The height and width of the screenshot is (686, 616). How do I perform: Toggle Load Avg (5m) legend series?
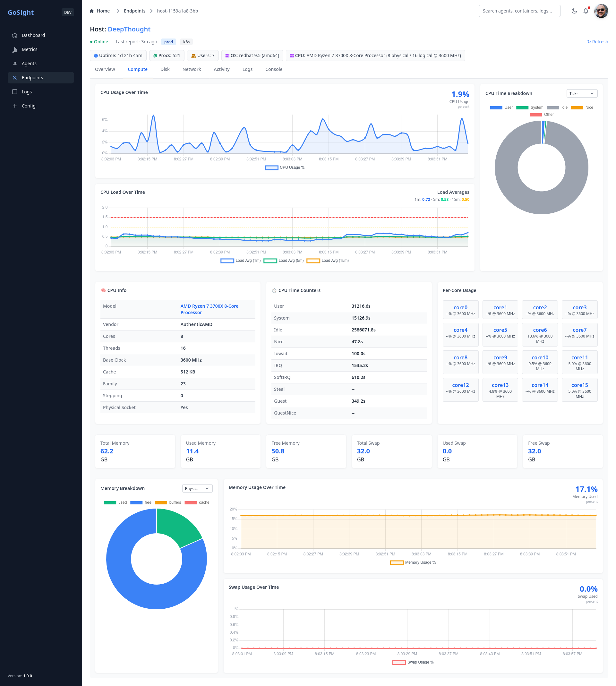[284, 261]
